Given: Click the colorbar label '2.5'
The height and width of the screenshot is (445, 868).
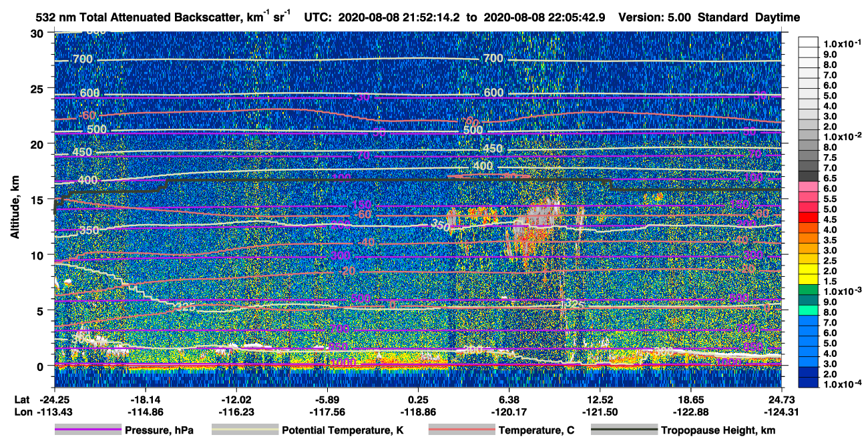Looking at the screenshot, I should (x=829, y=261).
